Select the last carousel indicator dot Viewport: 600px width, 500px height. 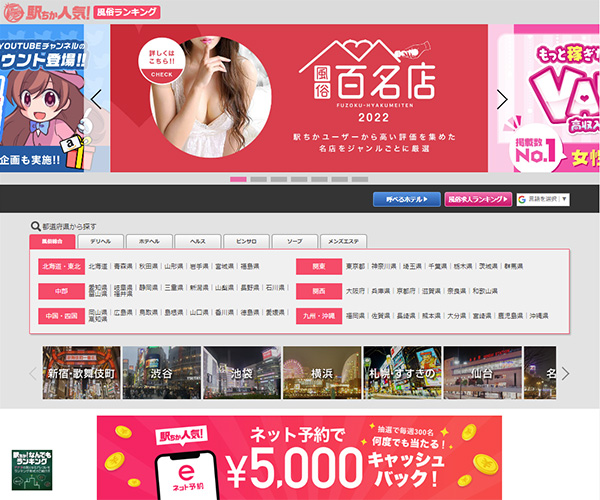tap(360, 179)
